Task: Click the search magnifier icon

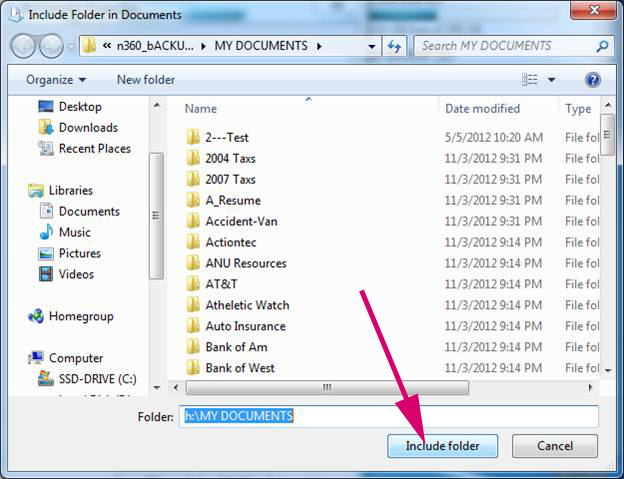Action: (602, 46)
